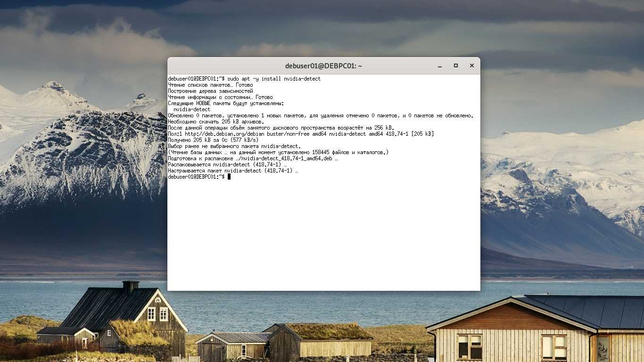Image resolution: width=644 pixels, height=362 pixels.
Task: Maximize the terminal window
Action: pyautogui.click(x=455, y=66)
